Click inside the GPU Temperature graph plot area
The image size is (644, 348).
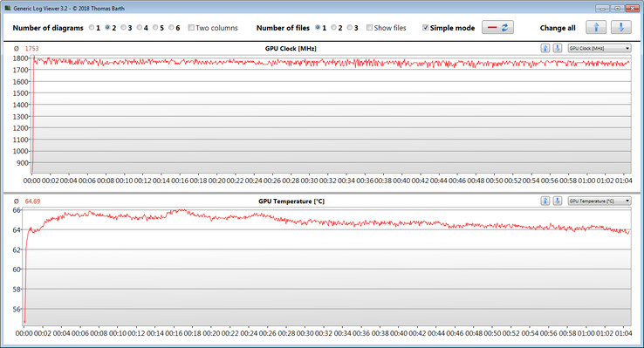click(327, 267)
